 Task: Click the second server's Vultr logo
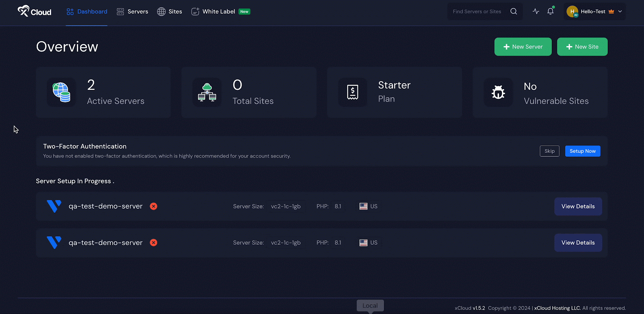point(54,243)
